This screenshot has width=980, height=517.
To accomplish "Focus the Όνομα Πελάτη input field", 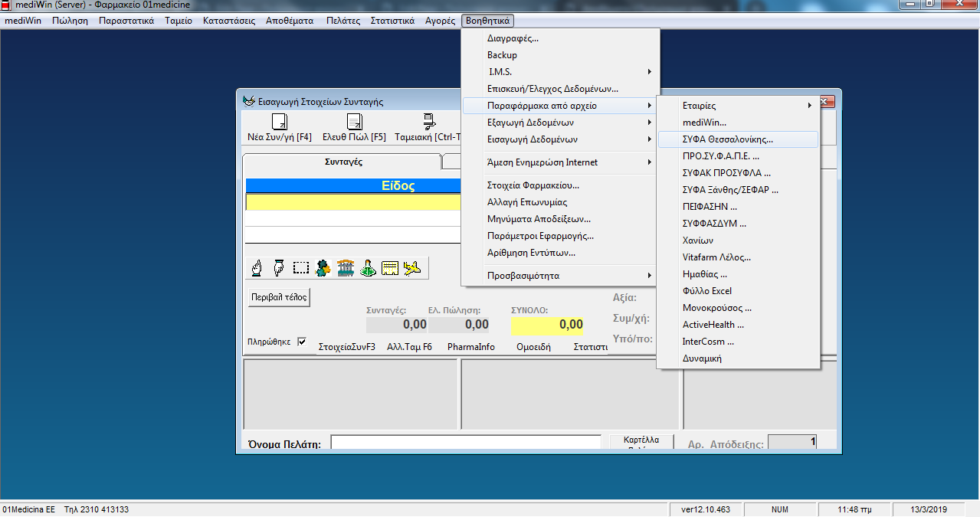I will click(x=466, y=443).
